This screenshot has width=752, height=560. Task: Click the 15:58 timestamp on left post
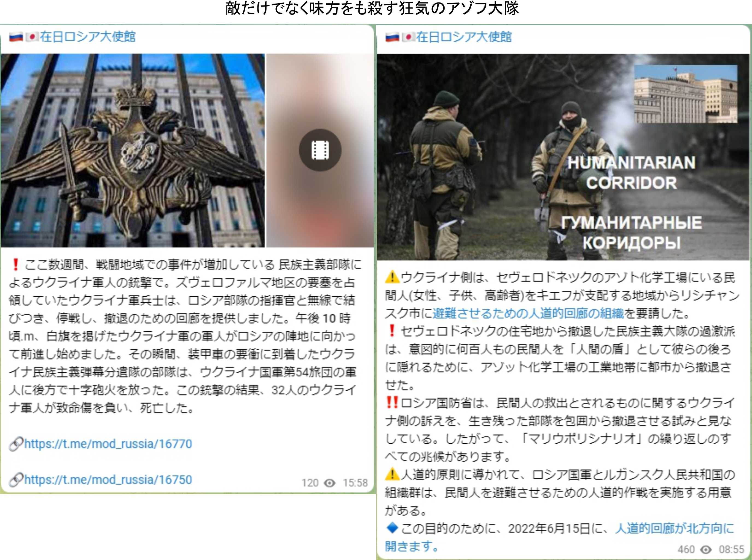point(355,483)
